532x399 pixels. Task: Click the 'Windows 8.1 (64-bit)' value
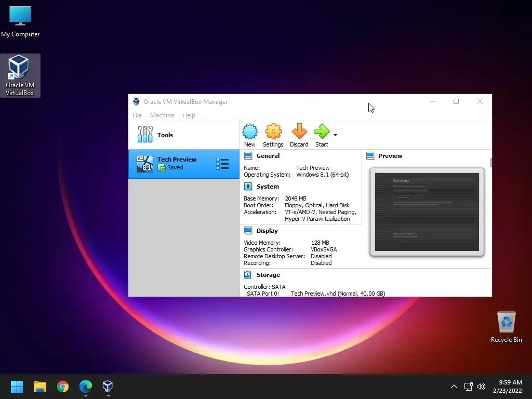pyautogui.click(x=322, y=175)
